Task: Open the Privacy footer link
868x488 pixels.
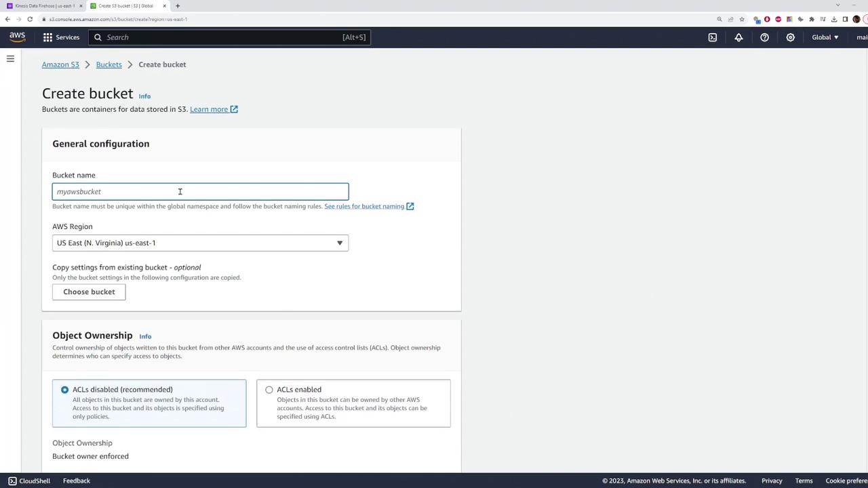Action: [772, 481]
